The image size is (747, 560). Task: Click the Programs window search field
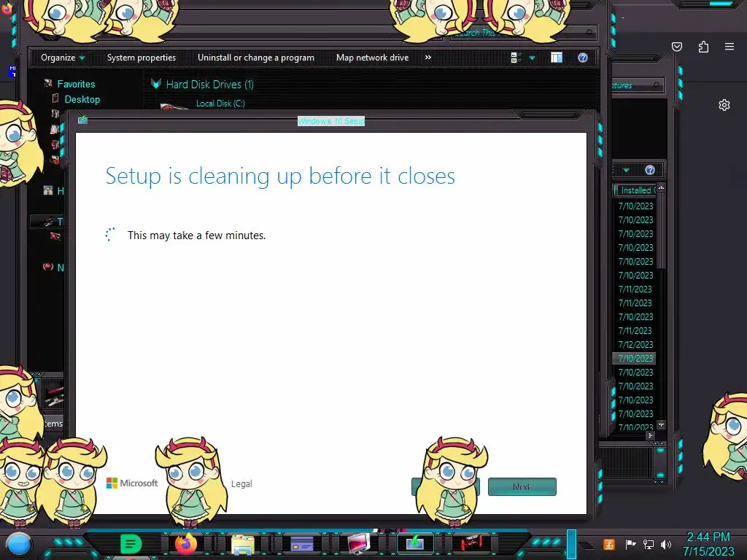click(x=636, y=85)
